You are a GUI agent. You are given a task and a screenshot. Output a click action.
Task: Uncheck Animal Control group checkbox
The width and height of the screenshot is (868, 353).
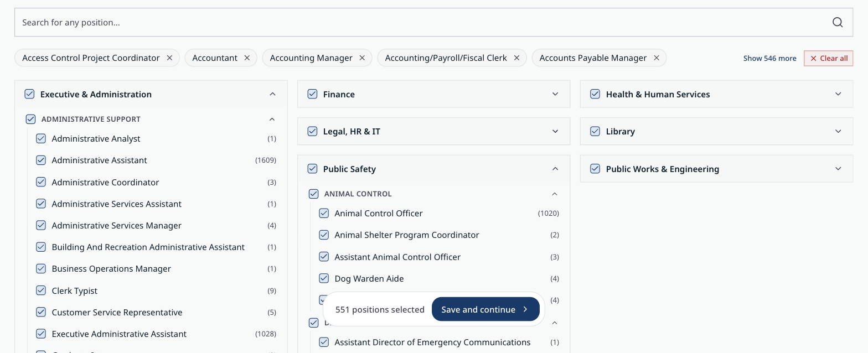(x=314, y=194)
